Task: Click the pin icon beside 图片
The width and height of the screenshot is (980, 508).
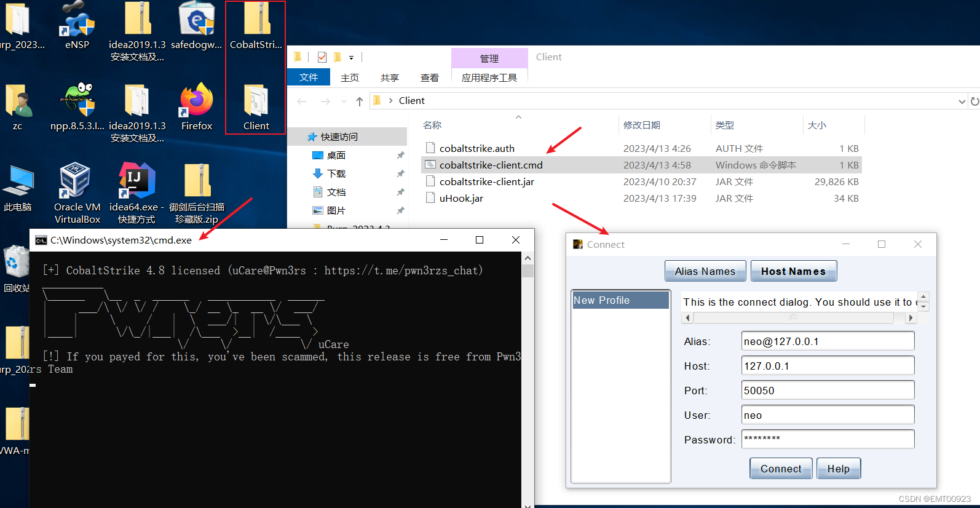Action: point(400,210)
